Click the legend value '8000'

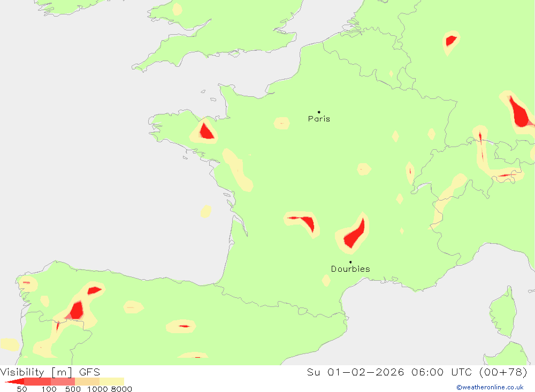tap(121, 389)
